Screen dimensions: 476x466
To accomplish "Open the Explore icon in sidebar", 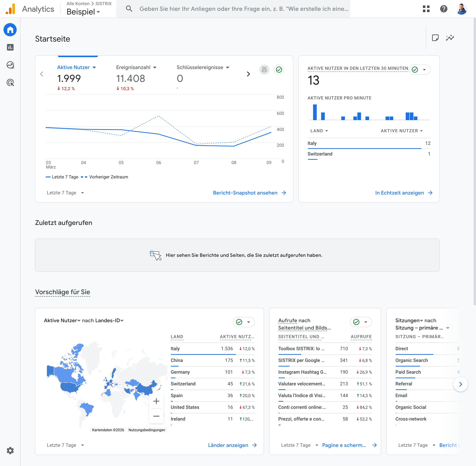I will (x=10, y=65).
